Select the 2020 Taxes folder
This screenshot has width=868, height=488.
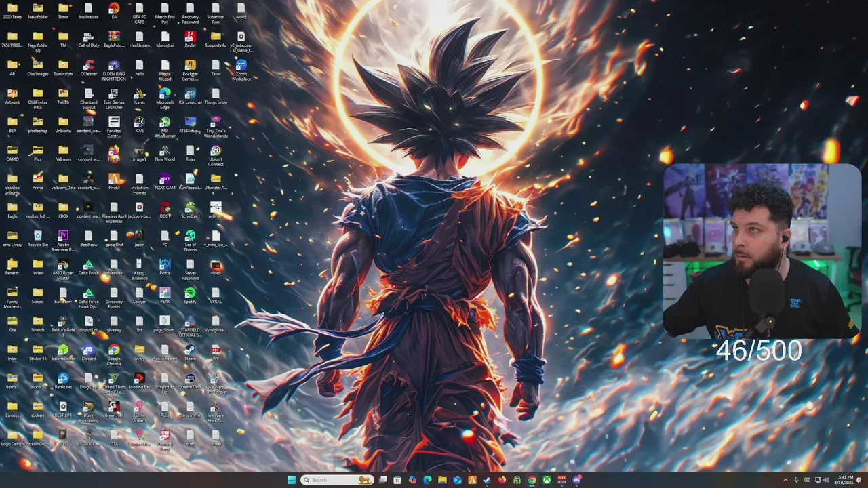(12, 11)
